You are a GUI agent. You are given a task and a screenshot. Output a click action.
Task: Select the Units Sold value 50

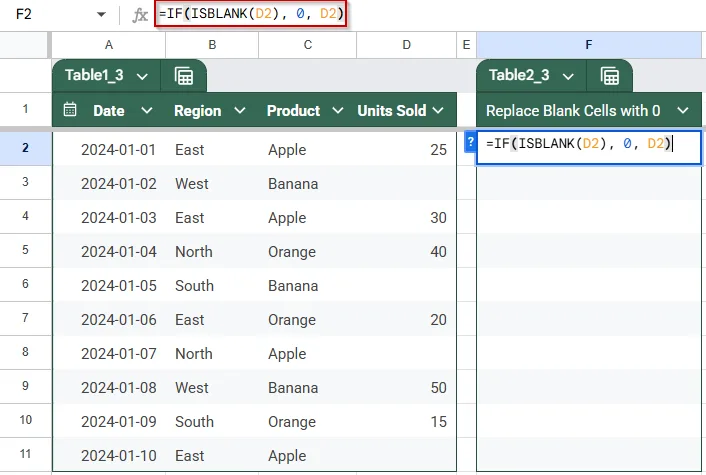click(x=407, y=387)
